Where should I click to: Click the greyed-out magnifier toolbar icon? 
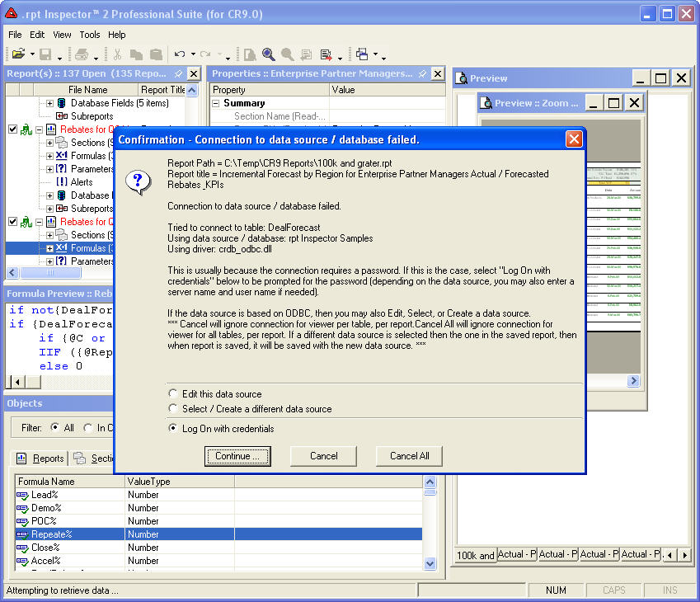(x=287, y=54)
